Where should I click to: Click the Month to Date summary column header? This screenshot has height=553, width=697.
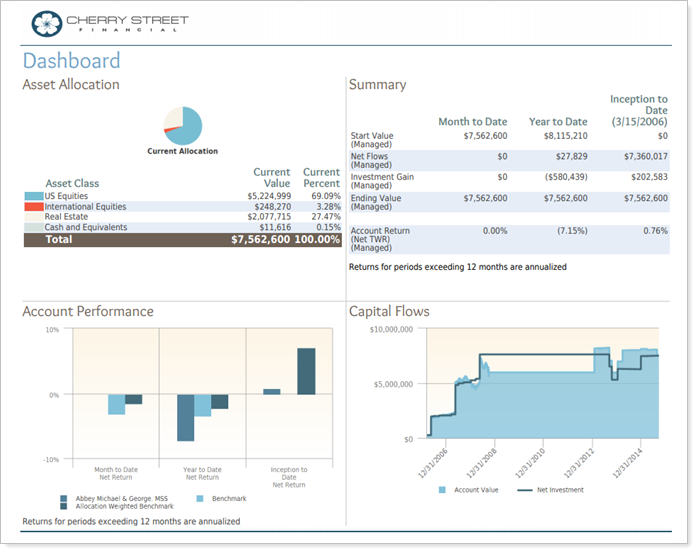(x=472, y=122)
